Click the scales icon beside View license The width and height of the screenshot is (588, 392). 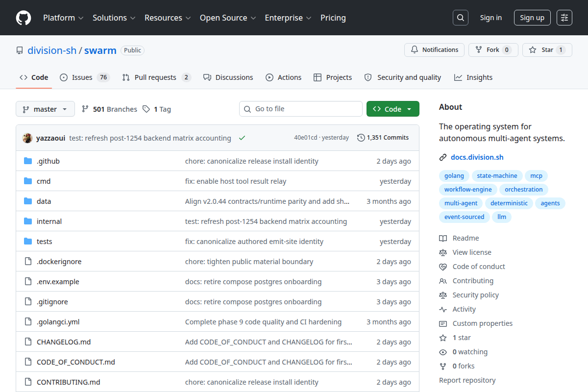pyautogui.click(x=443, y=252)
